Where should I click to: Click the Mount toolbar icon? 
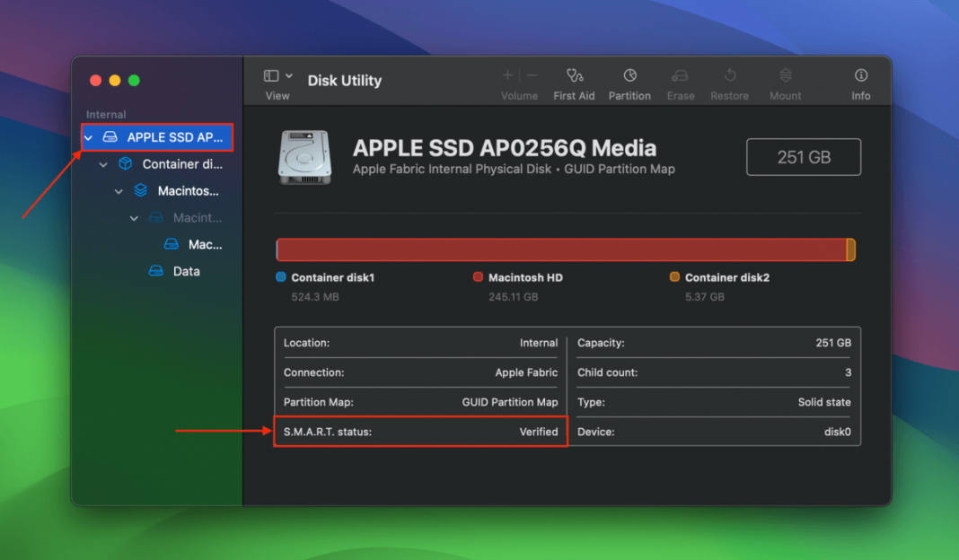pos(785,81)
